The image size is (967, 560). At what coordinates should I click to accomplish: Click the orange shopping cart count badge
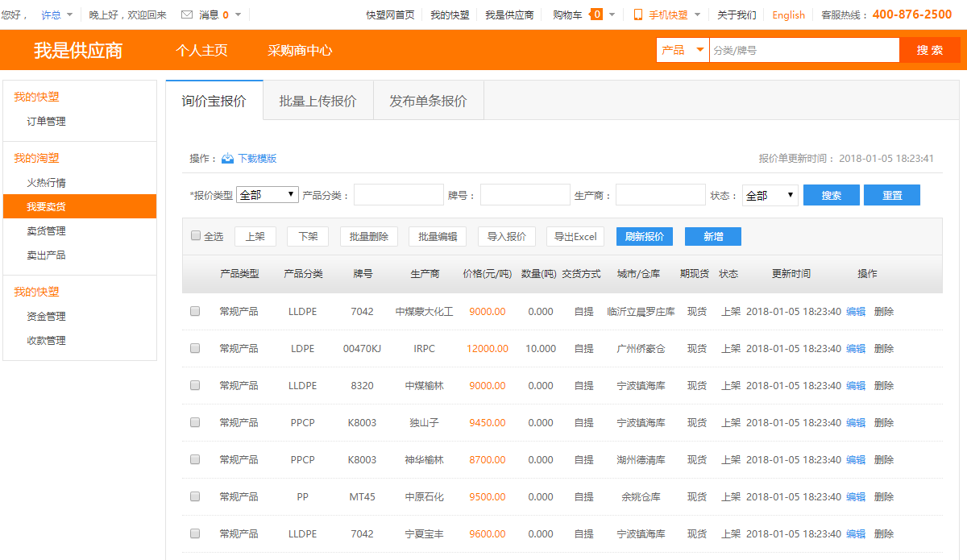[596, 15]
